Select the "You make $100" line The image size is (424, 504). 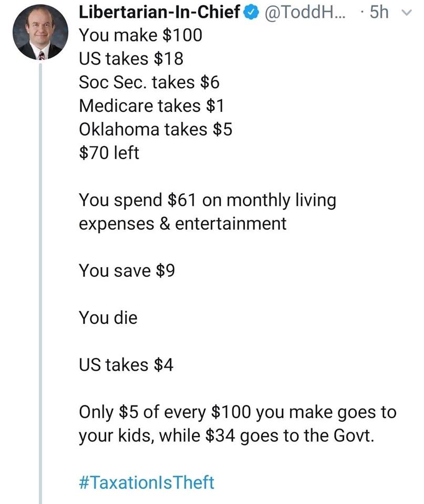(x=141, y=35)
